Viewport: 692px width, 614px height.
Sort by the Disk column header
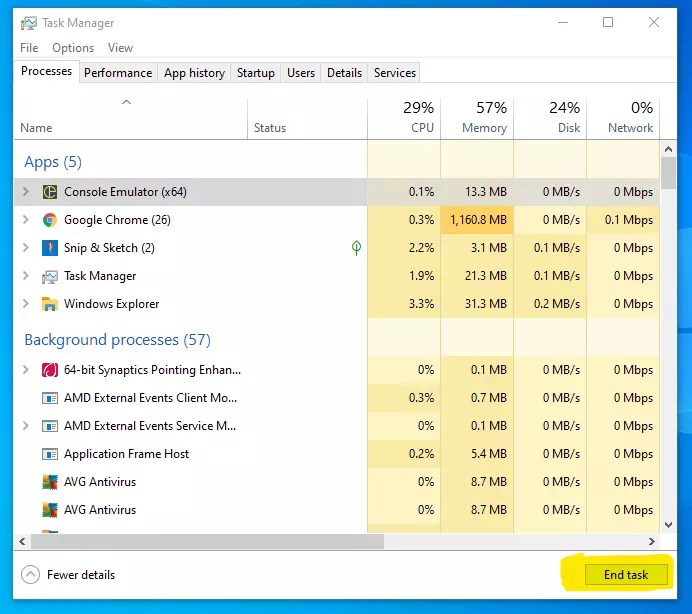coord(550,117)
